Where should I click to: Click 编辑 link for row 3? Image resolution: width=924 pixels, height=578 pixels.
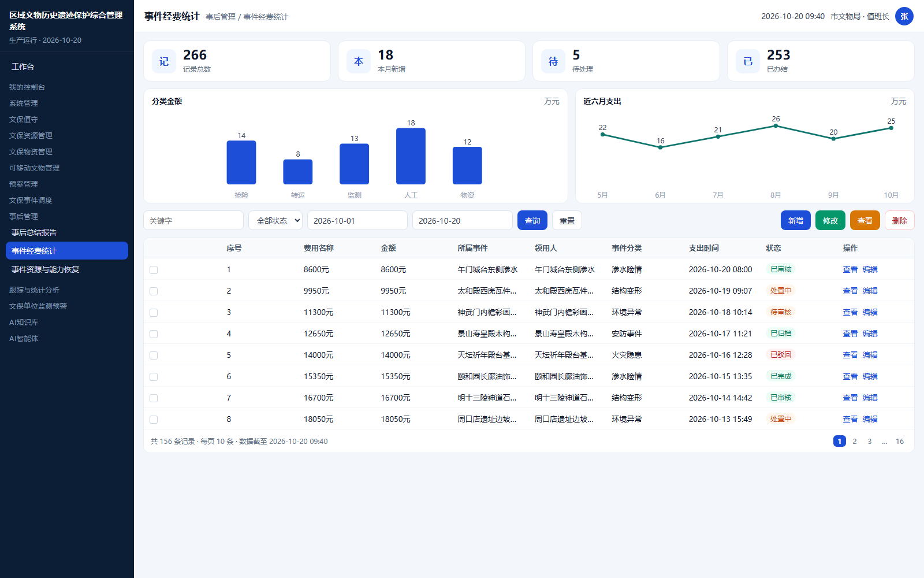coord(870,312)
